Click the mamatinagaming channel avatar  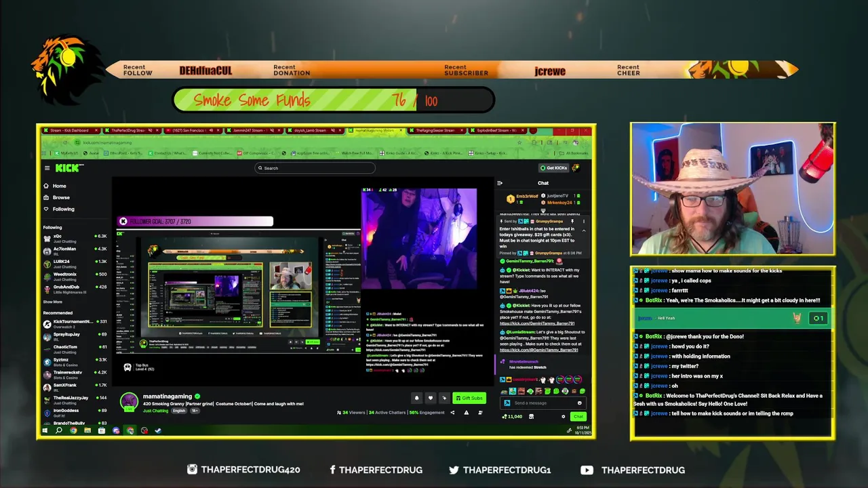point(129,401)
